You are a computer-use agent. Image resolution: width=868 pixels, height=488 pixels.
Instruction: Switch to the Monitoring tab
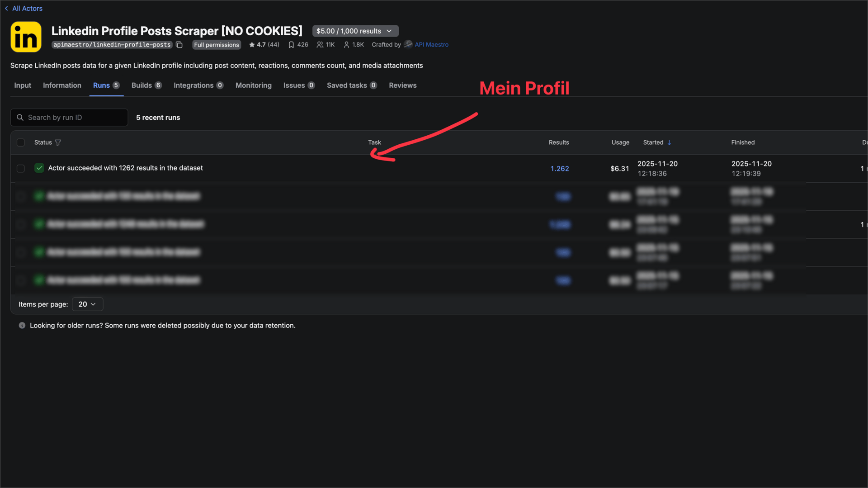(x=254, y=85)
